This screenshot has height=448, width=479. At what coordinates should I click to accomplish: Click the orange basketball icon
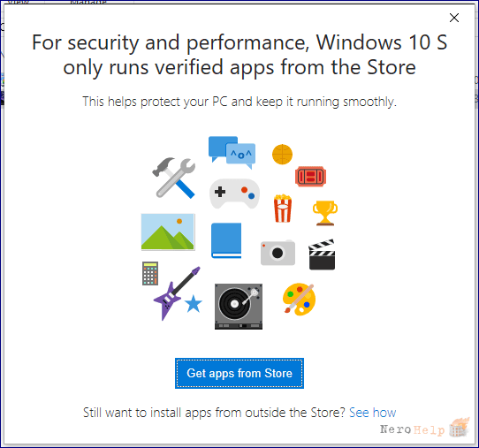point(282,155)
